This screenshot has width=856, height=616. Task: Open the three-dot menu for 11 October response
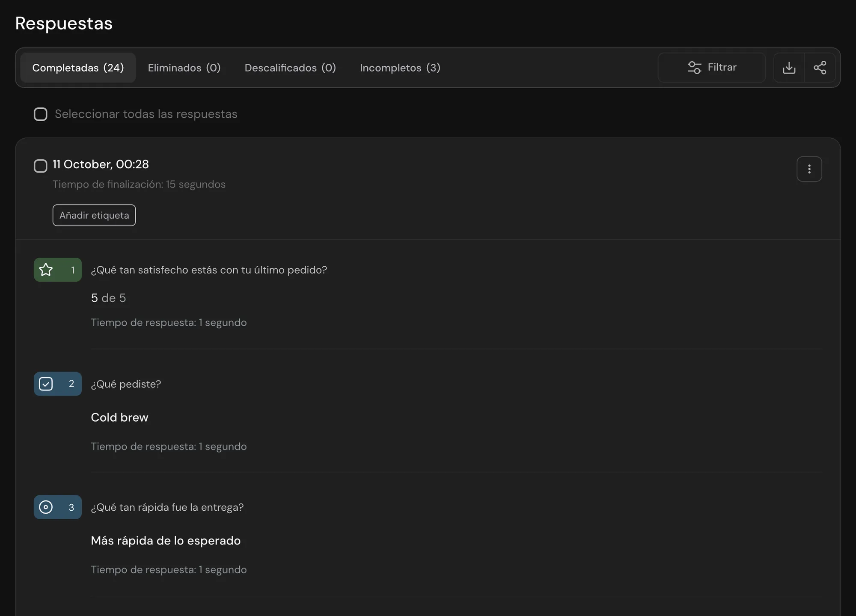pyautogui.click(x=809, y=169)
